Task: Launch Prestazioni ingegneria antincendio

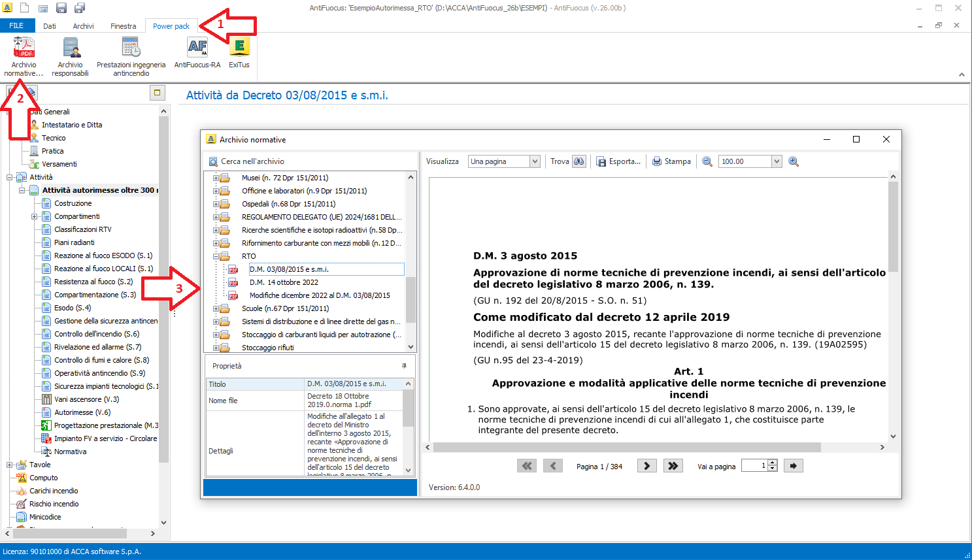Action: pos(131,56)
